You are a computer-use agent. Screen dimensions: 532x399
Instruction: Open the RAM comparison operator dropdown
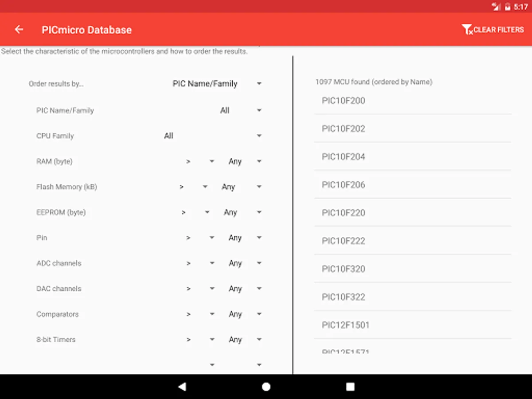tap(199, 161)
